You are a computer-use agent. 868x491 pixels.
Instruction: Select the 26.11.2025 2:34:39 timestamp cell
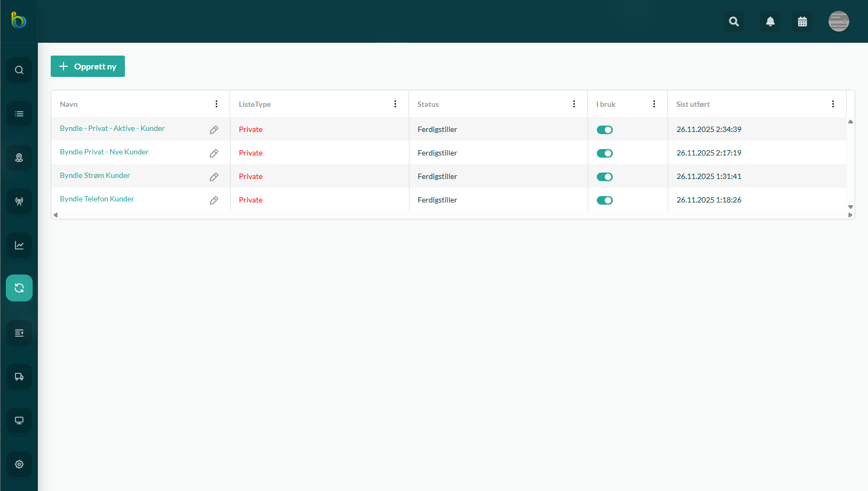(709, 129)
